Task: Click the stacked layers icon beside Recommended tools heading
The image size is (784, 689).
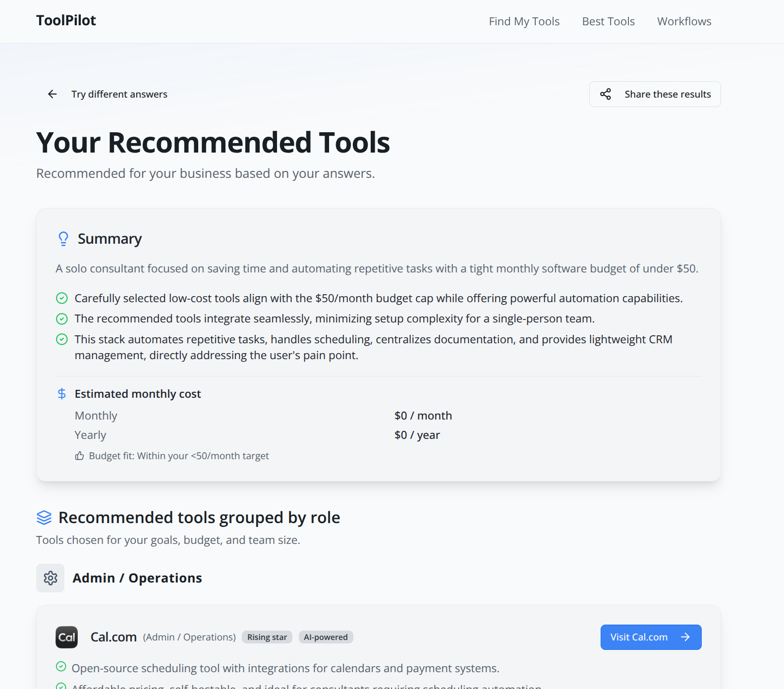Action: (x=44, y=517)
